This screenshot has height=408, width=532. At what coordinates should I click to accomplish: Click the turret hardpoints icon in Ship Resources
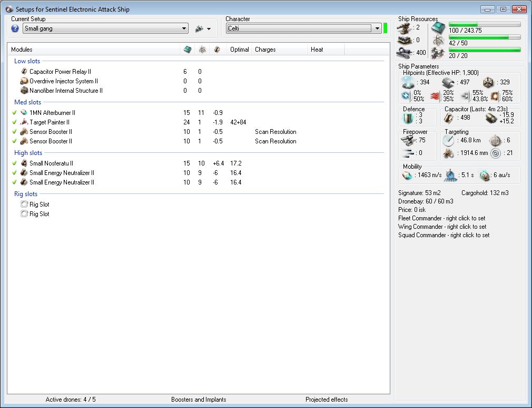405,28
